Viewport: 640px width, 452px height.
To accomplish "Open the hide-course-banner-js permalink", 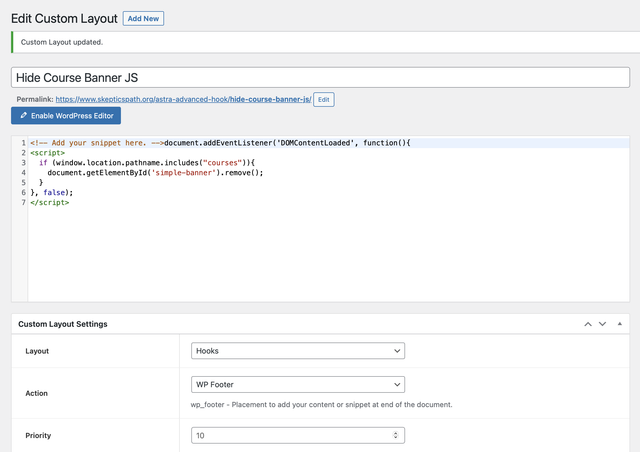I will pyautogui.click(x=183, y=99).
